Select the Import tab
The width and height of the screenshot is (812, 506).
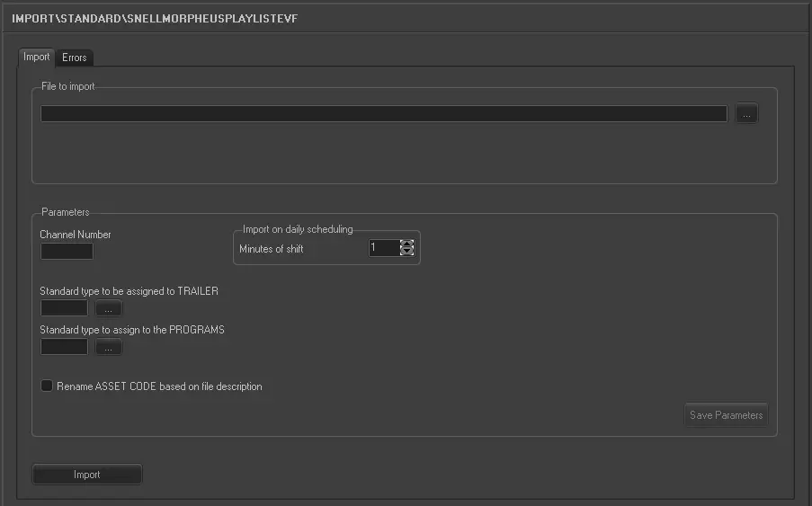(x=37, y=57)
